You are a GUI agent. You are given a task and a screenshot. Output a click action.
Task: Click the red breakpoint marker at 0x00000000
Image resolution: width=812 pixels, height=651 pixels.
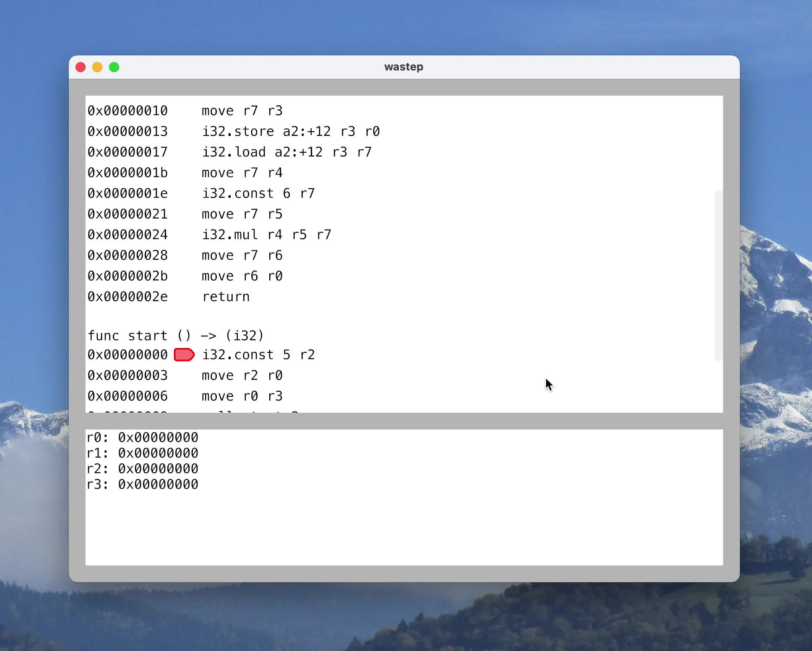pyautogui.click(x=184, y=355)
